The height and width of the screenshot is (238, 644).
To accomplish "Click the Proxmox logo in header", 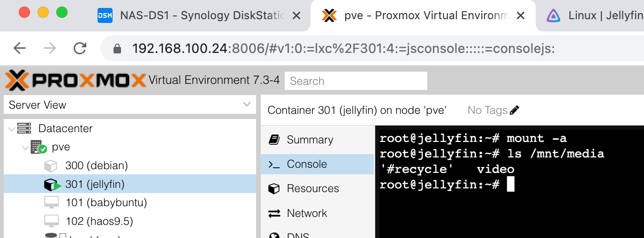I will 76,81.
